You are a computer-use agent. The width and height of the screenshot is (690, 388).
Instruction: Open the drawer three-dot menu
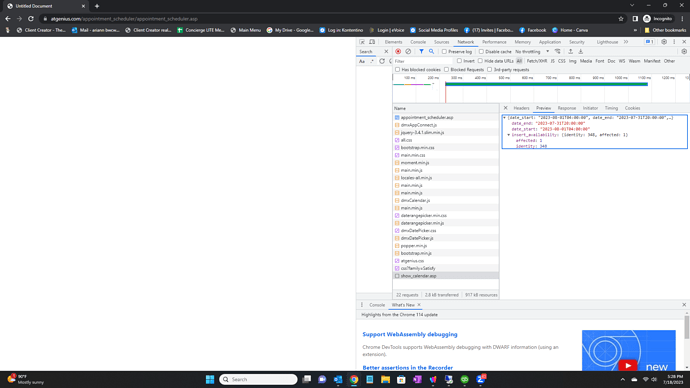click(x=362, y=305)
